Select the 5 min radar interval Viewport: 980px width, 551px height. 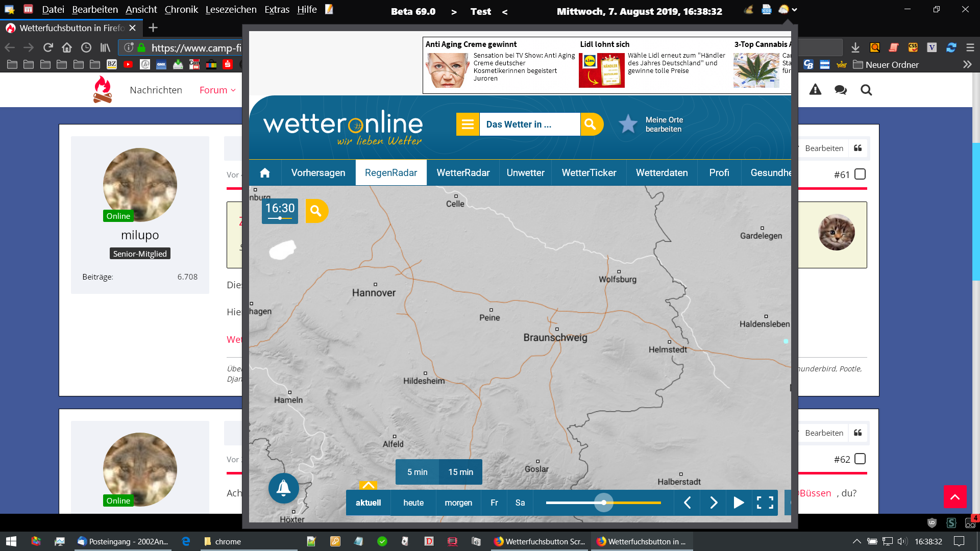pyautogui.click(x=417, y=472)
